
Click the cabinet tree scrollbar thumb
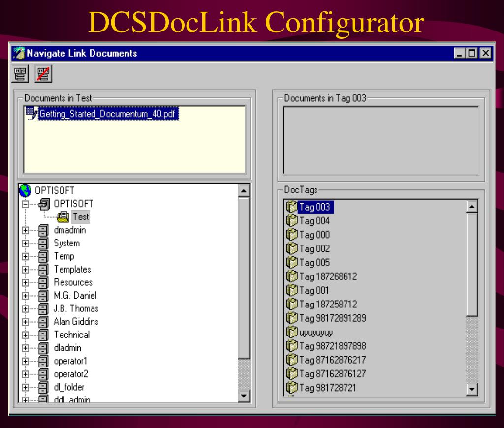tap(244, 278)
